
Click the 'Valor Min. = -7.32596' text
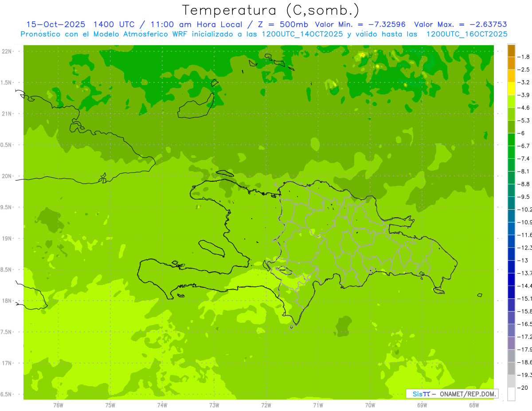tap(360, 24)
